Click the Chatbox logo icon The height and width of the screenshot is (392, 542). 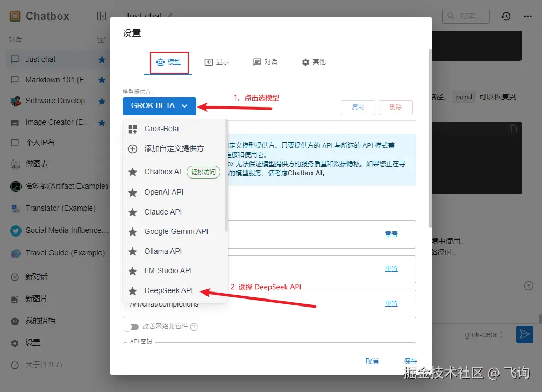(15, 16)
